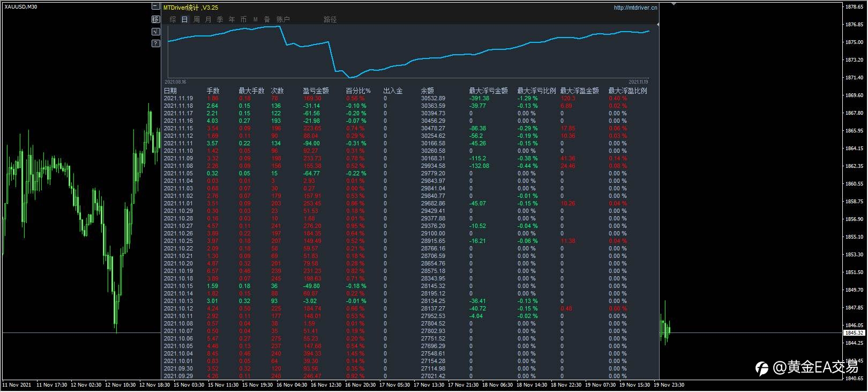Collapse the MTDriver panel with minus icon
This screenshot has height=392, width=868.
[x=155, y=6]
